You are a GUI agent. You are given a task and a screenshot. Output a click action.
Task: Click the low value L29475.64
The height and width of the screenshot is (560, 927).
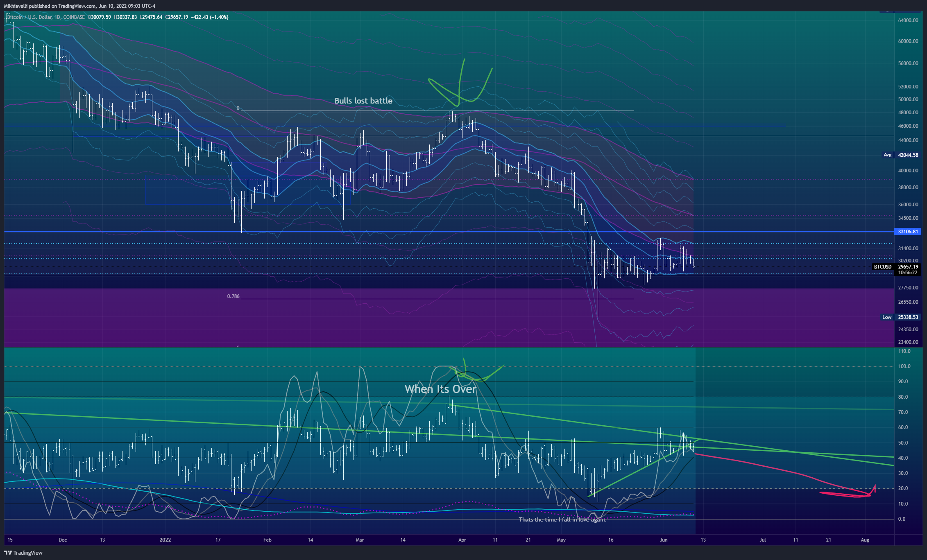[151, 17]
